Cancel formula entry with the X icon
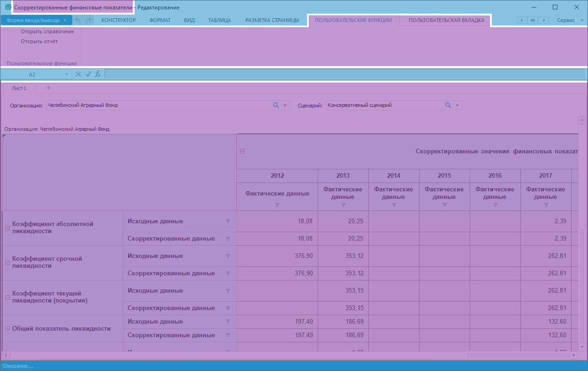The height and width of the screenshot is (371, 588). click(78, 74)
